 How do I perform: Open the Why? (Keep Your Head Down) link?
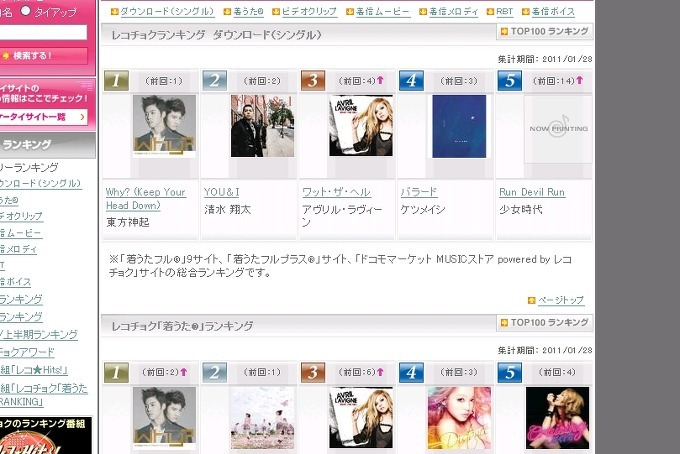pos(146,199)
